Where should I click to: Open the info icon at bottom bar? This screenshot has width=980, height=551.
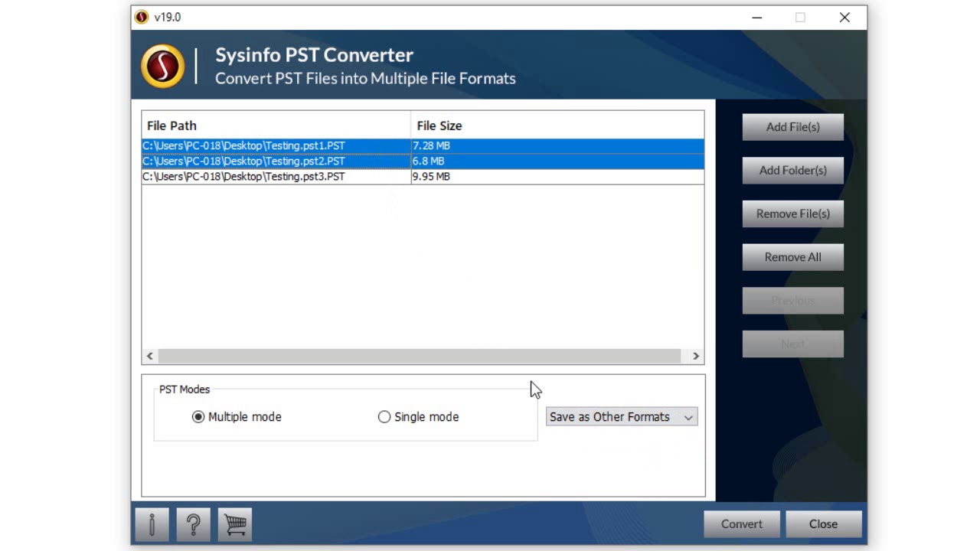point(152,524)
